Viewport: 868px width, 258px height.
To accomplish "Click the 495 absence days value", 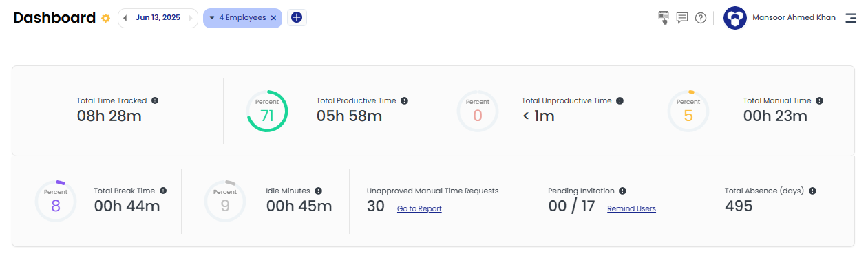I will [739, 206].
